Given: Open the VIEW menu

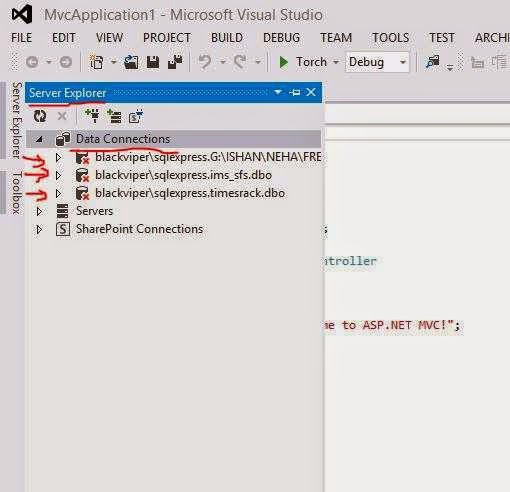Looking at the screenshot, I should tap(109, 38).
